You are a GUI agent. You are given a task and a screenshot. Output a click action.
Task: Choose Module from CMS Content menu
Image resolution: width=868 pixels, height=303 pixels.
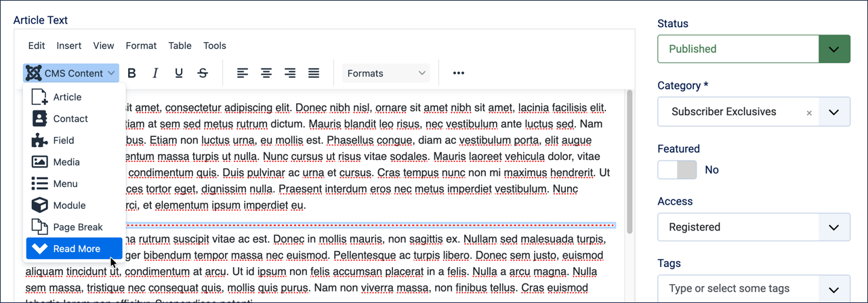coord(75,205)
